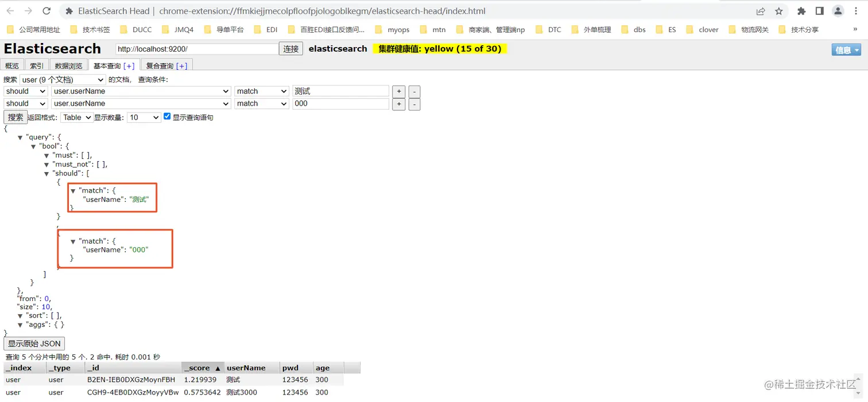Viewport: 868px width, 402px height.
Task: Add a clause after the 测试 row
Action: tap(399, 91)
